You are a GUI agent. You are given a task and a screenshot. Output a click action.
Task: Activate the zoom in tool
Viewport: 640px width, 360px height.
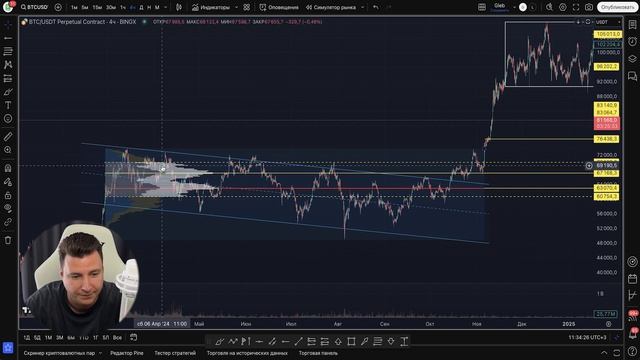tap(8, 150)
